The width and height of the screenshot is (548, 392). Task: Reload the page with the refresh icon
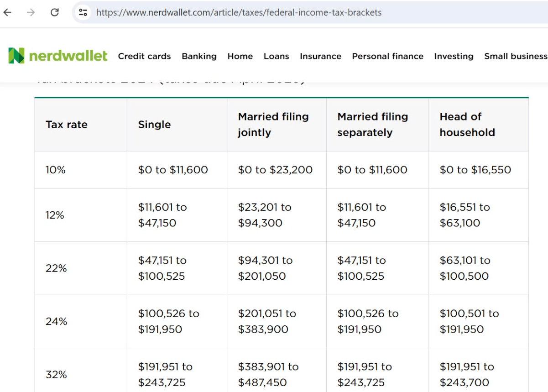pos(55,12)
